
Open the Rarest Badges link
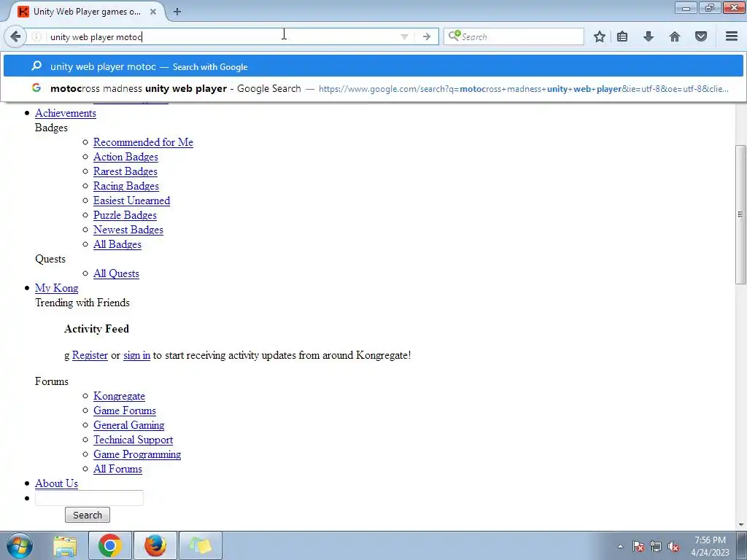tap(125, 171)
